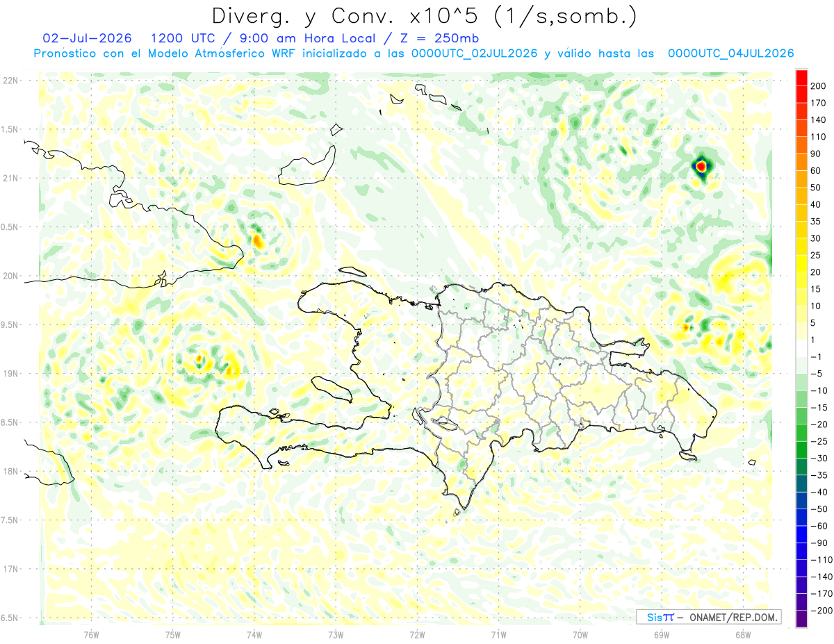834x644 pixels.
Task: Click the positive "90" color scale value
Action: point(817,154)
